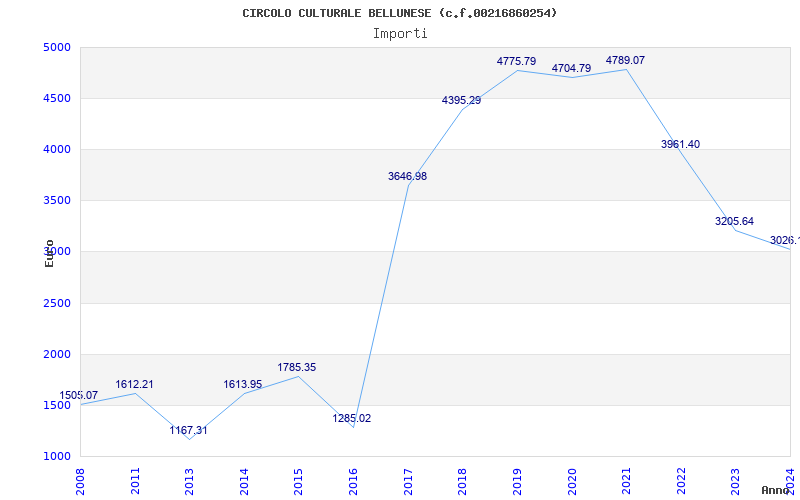Select the 4775.79 data label
Image resolution: width=800 pixels, height=500 pixels.
[516, 61]
